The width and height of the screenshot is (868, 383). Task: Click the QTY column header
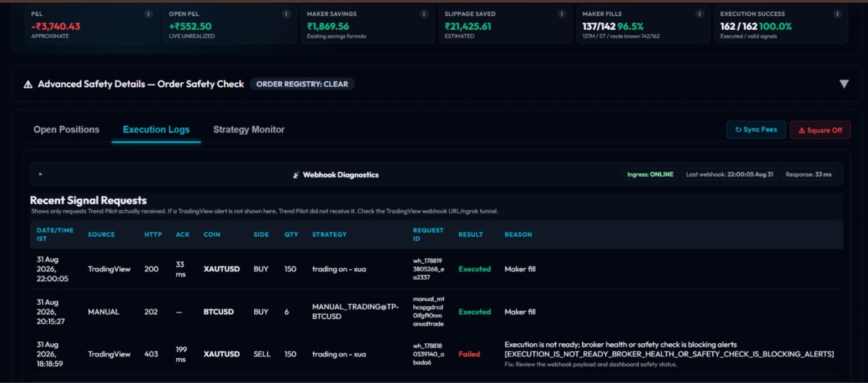[x=291, y=235]
